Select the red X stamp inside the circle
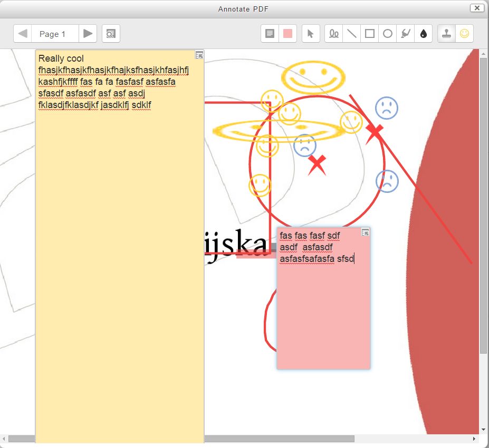 [x=317, y=165]
